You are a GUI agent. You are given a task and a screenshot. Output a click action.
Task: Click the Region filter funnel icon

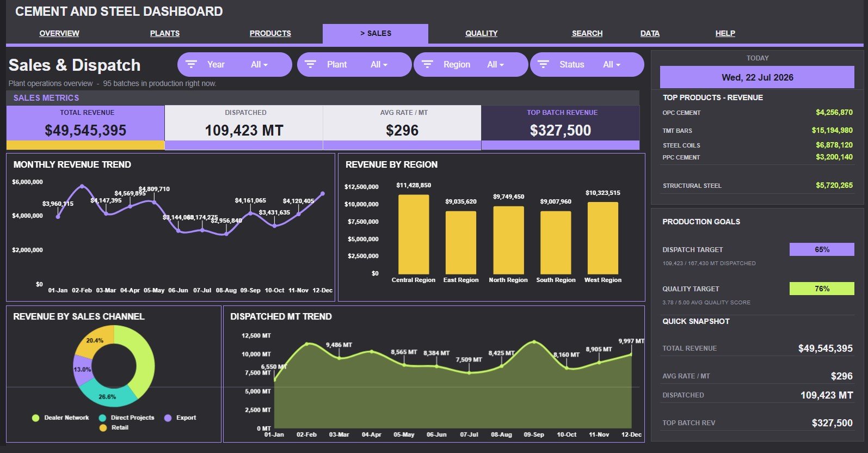tap(427, 64)
